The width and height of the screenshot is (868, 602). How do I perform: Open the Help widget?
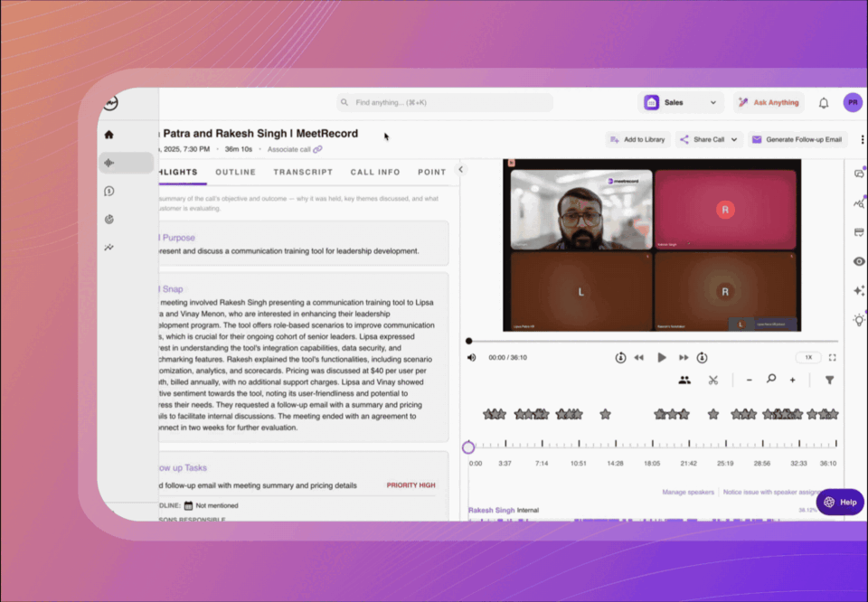click(840, 503)
